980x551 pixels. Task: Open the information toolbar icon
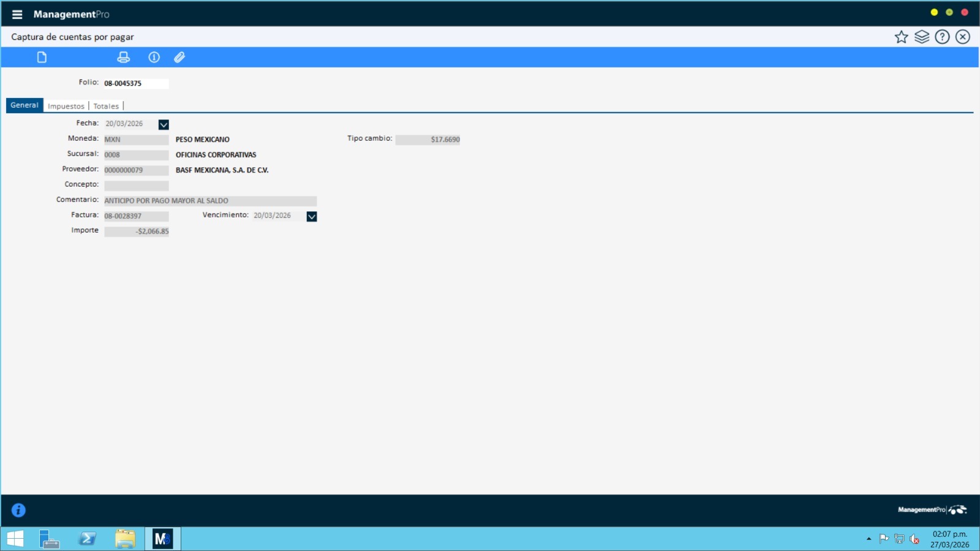coord(154,58)
